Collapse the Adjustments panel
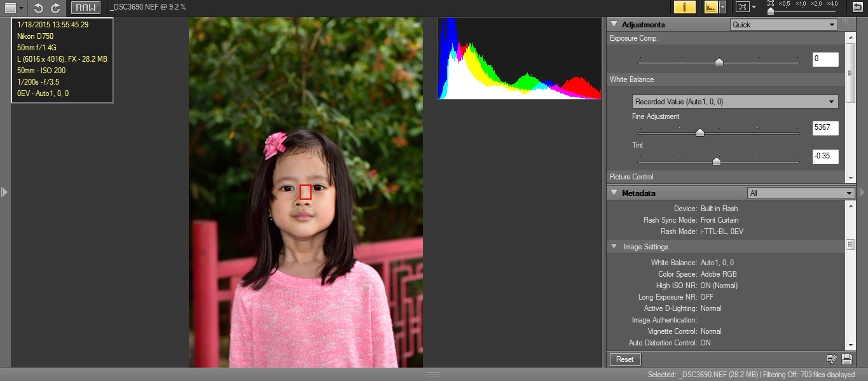This screenshot has width=868, height=381. click(614, 24)
